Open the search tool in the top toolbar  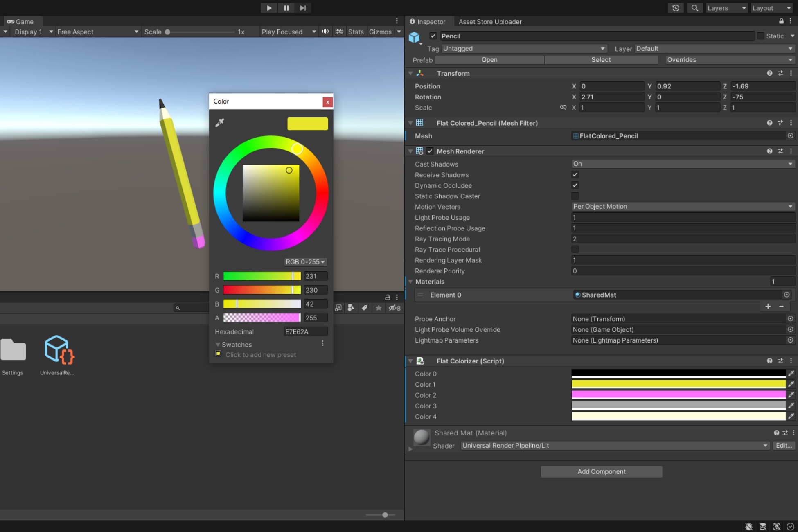click(x=694, y=8)
